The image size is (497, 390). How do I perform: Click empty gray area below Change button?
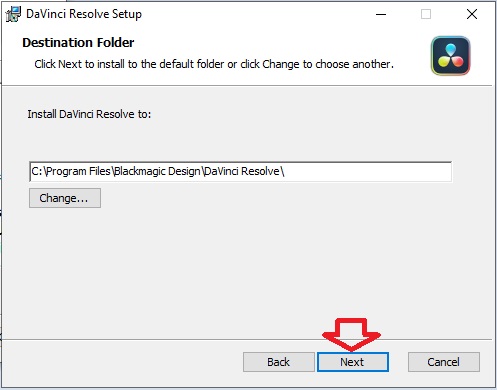pyautogui.click(x=233, y=267)
